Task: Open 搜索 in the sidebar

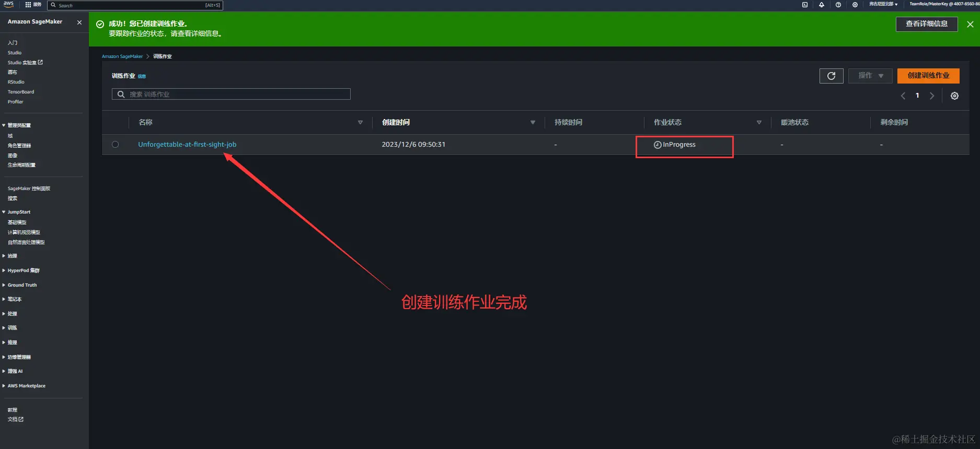Action: 13,198
